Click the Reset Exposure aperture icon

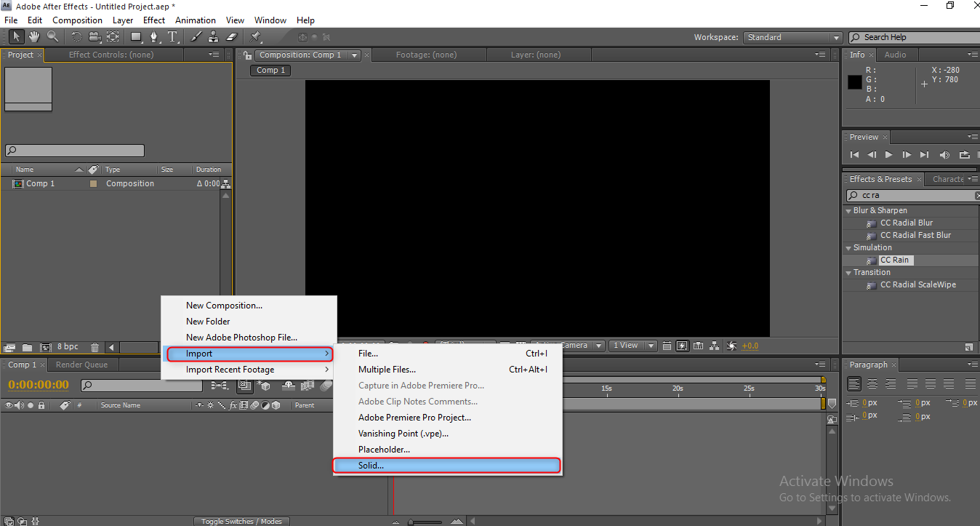pos(731,346)
